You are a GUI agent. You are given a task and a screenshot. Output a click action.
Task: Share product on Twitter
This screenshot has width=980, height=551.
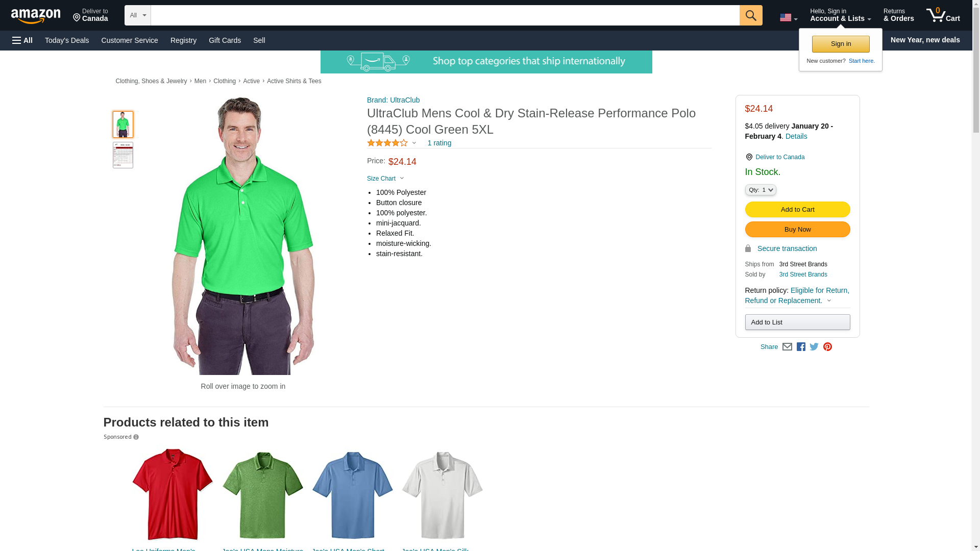[814, 347]
